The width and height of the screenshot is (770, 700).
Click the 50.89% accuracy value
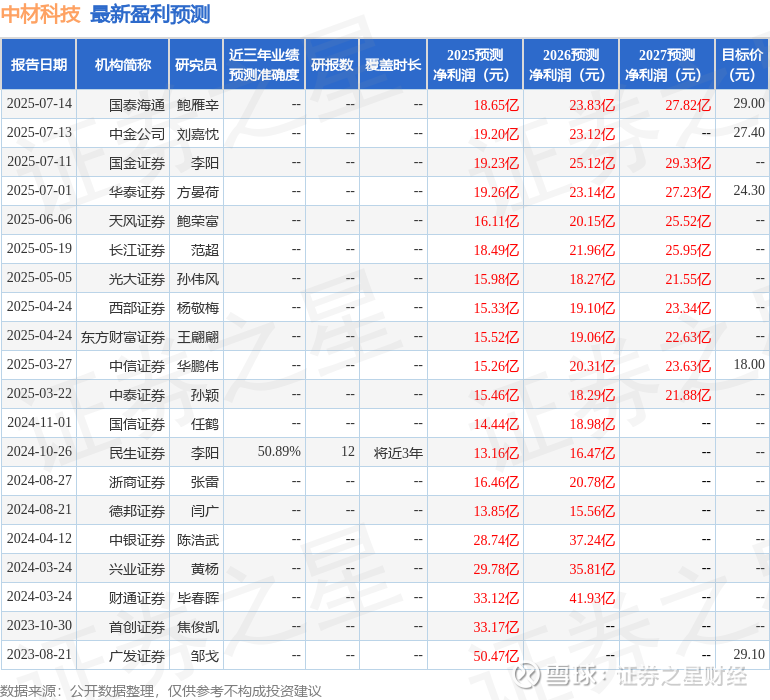tap(279, 451)
